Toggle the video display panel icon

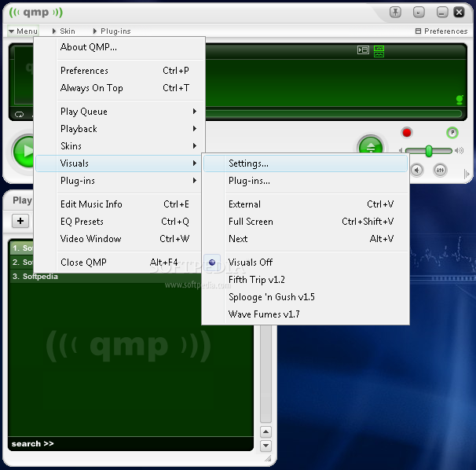pyautogui.click(x=363, y=50)
